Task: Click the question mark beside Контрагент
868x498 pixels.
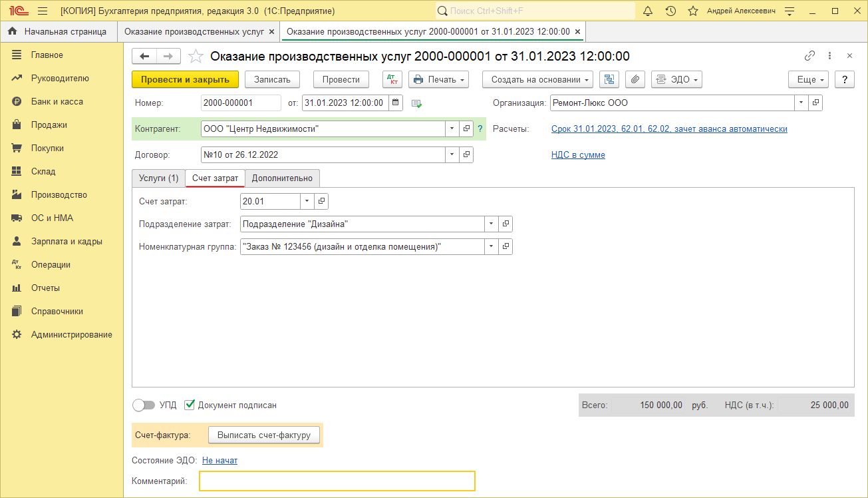Action: pyautogui.click(x=480, y=128)
